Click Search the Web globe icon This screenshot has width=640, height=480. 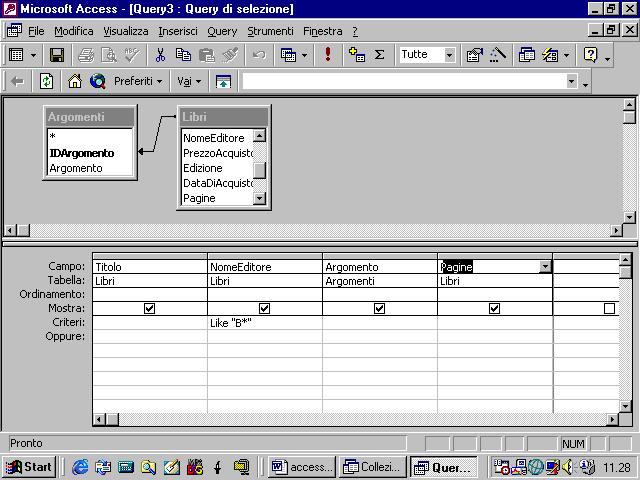[x=98, y=82]
